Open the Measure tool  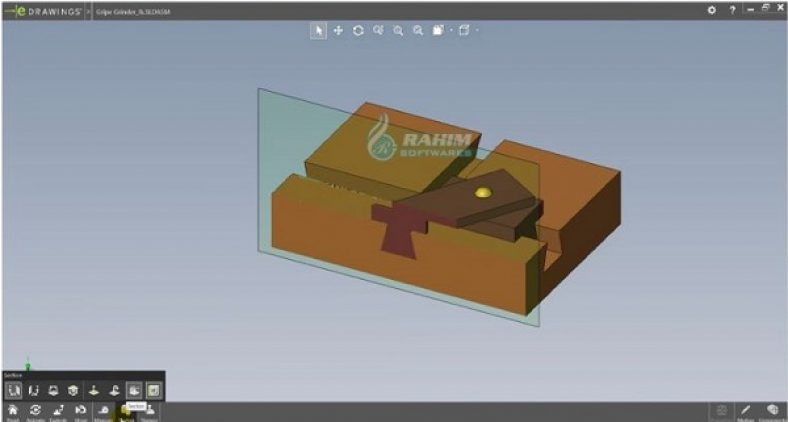pyautogui.click(x=104, y=412)
